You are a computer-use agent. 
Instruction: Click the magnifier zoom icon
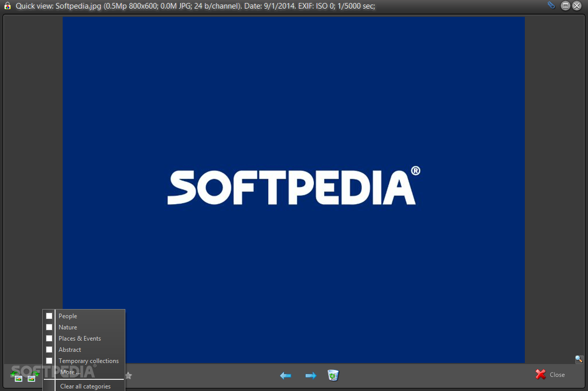tap(579, 359)
